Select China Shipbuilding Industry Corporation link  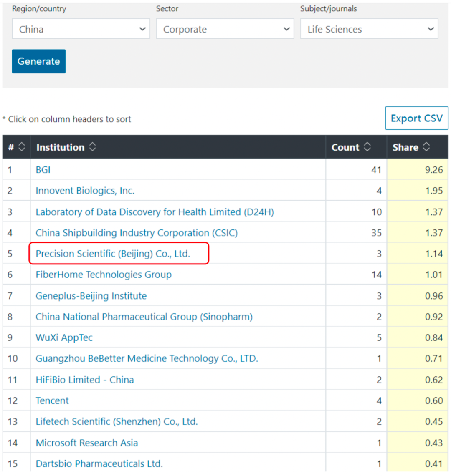pyautogui.click(x=137, y=233)
